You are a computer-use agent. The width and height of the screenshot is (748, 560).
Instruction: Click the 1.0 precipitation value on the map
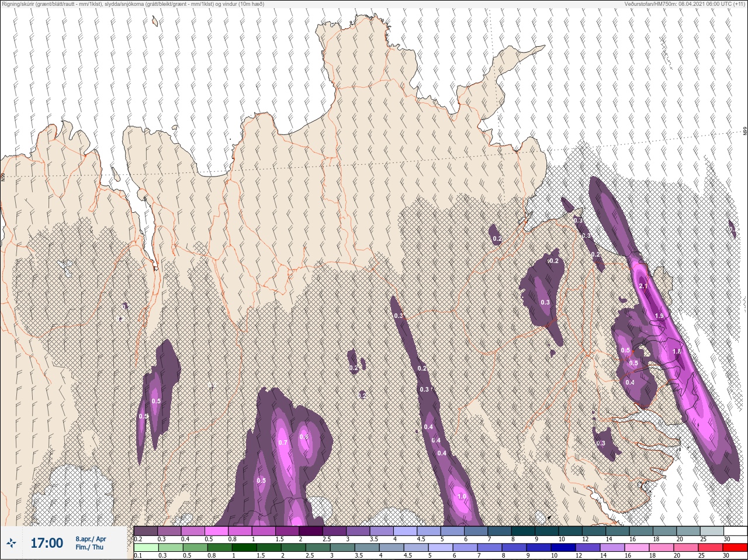[462, 497]
